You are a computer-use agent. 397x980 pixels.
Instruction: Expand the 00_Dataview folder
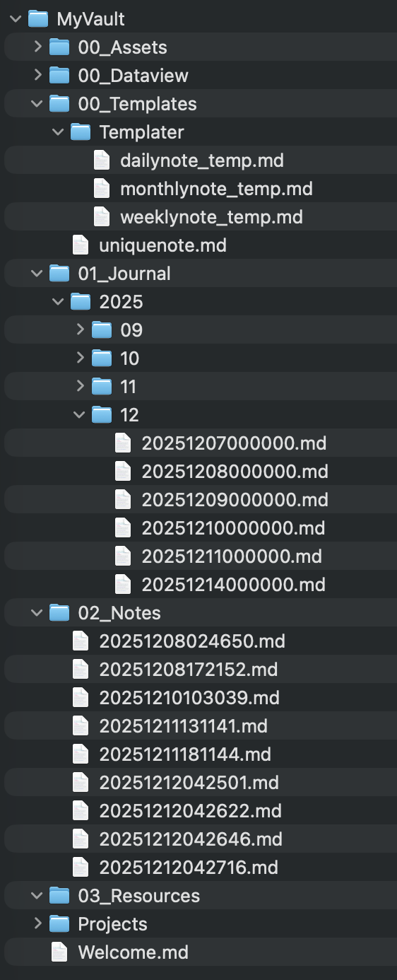(37, 76)
